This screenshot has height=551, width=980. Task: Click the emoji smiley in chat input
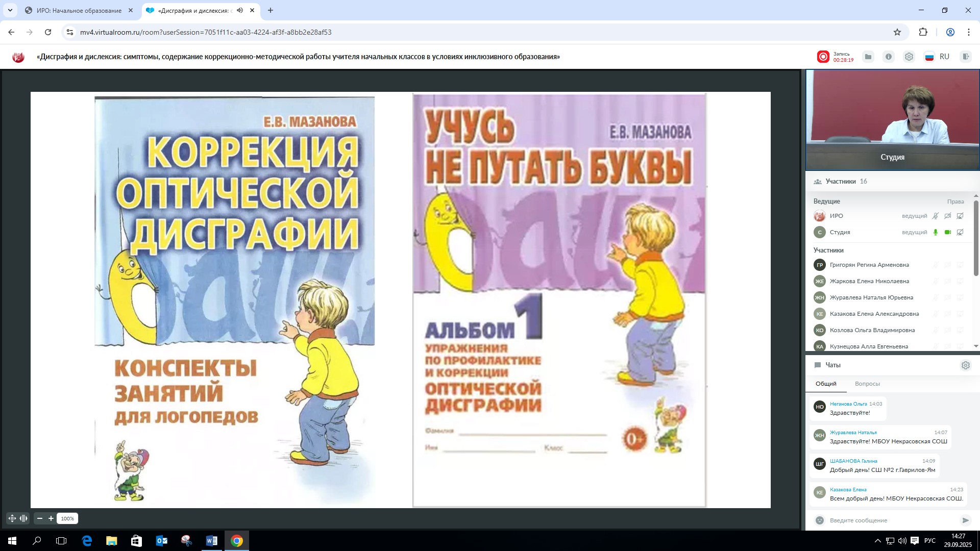[x=820, y=520]
